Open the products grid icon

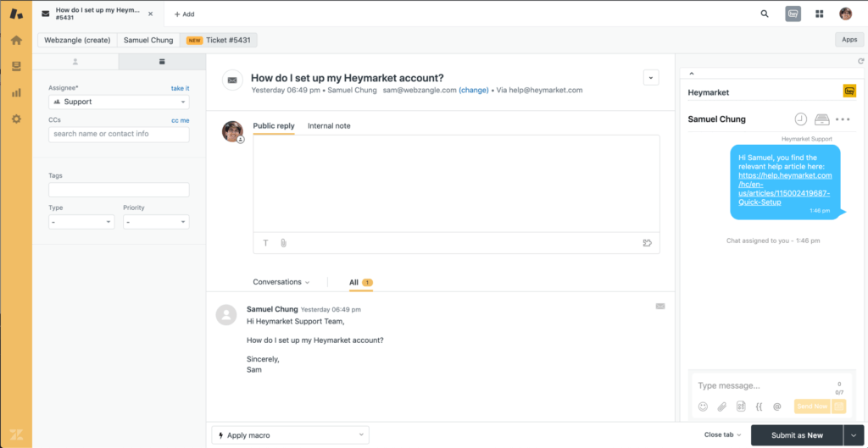(x=820, y=14)
